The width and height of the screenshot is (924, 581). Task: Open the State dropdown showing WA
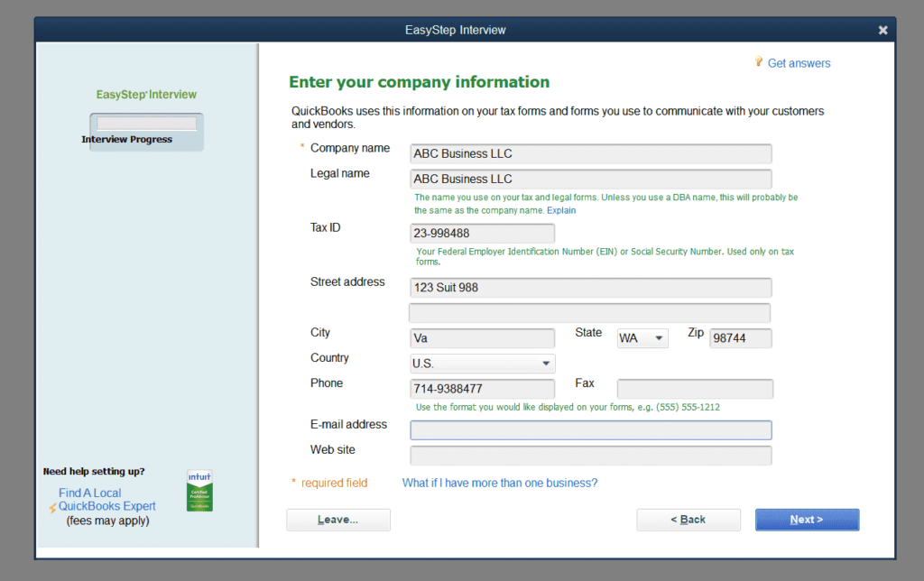pos(642,338)
